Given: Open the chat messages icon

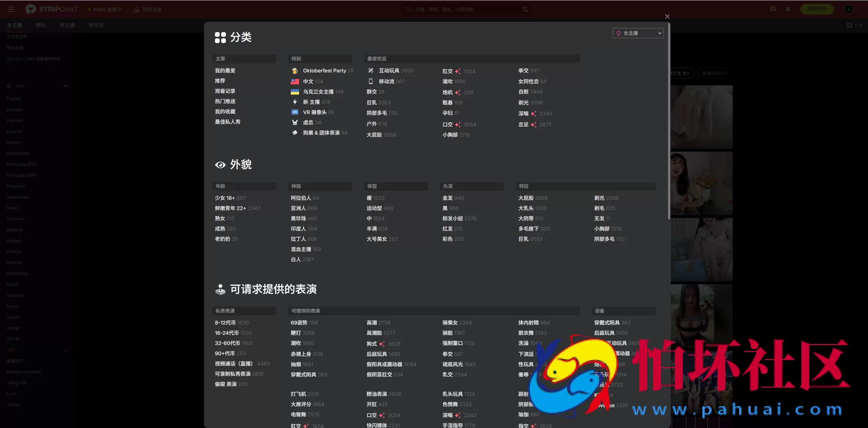Looking at the screenshot, I should tap(772, 9).
